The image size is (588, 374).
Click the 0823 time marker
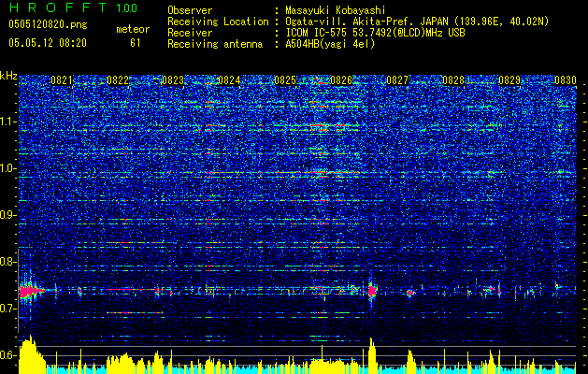(x=173, y=80)
